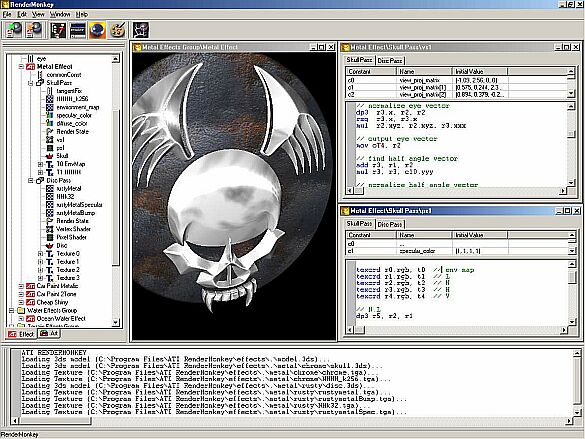Click the red checklist toolbar icon
Viewport: 585px width, 439px height.
(58, 30)
